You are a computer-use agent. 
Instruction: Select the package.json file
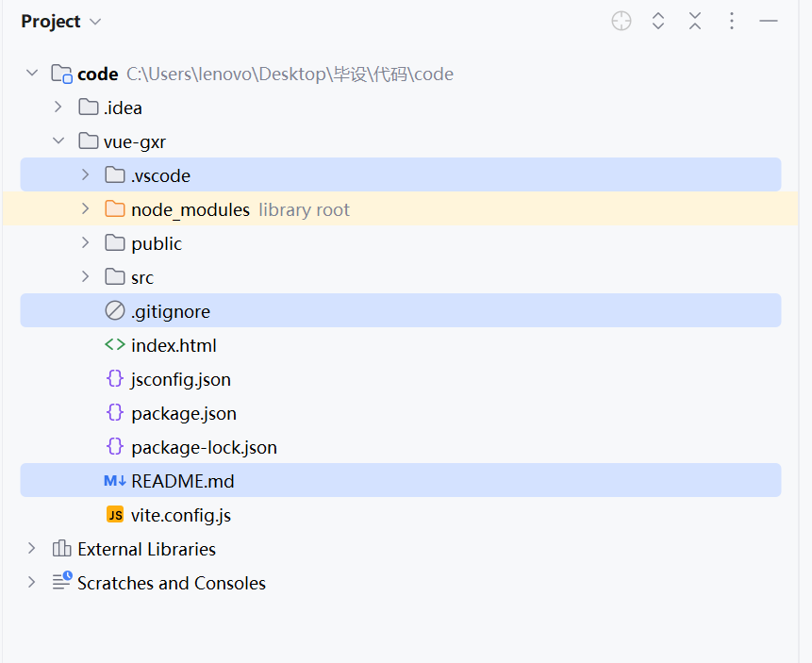coord(184,413)
